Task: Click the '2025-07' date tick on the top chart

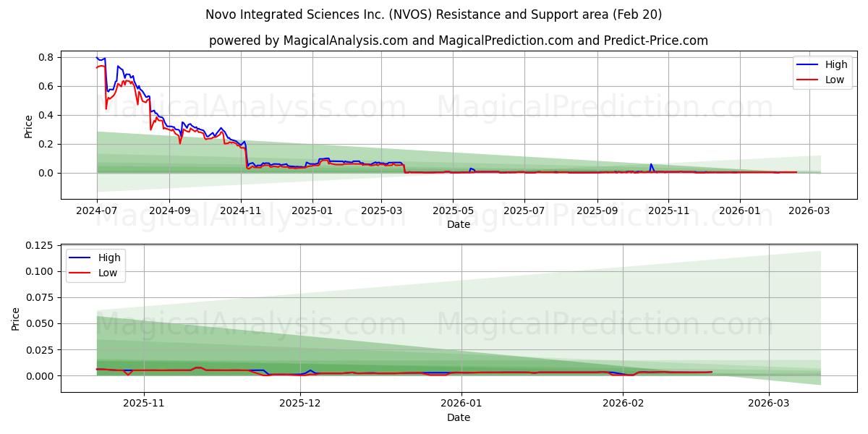Action: (525, 211)
